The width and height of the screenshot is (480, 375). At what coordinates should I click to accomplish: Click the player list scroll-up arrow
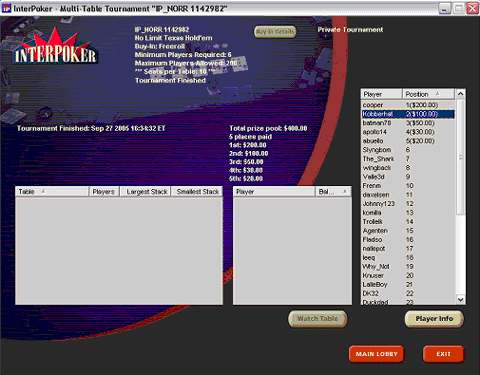[461, 94]
